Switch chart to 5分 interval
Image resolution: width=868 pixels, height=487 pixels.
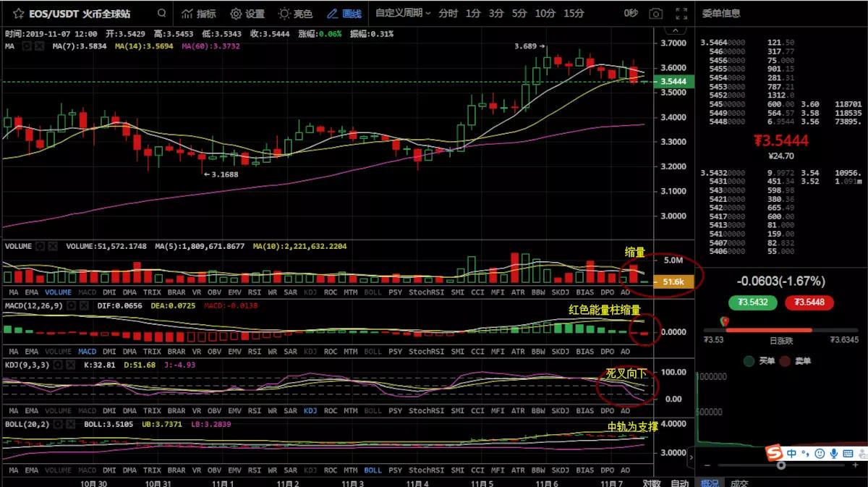[519, 14]
